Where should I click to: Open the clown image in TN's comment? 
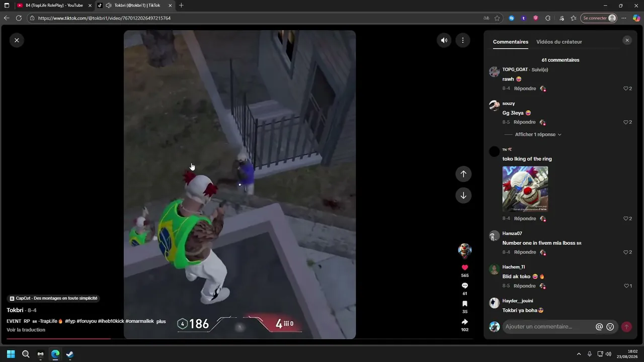(x=525, y=189)
